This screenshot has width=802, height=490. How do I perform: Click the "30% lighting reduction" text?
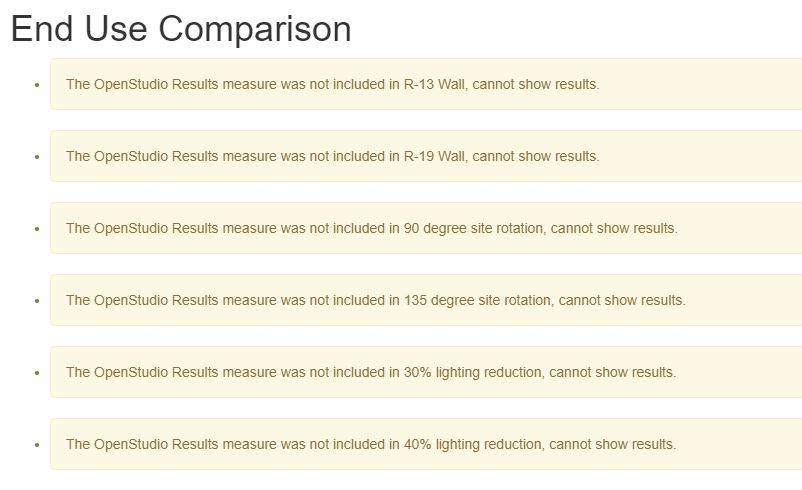pos(474,372)
